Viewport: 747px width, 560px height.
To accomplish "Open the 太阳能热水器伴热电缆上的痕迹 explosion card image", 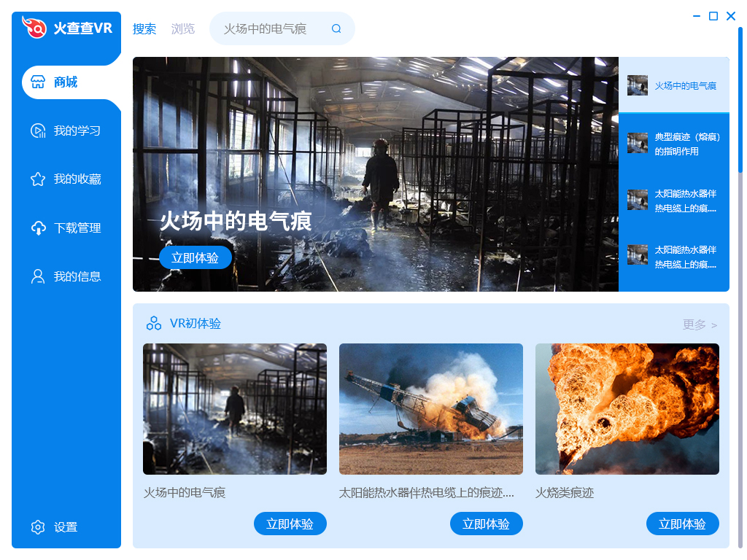I will 431,409.
